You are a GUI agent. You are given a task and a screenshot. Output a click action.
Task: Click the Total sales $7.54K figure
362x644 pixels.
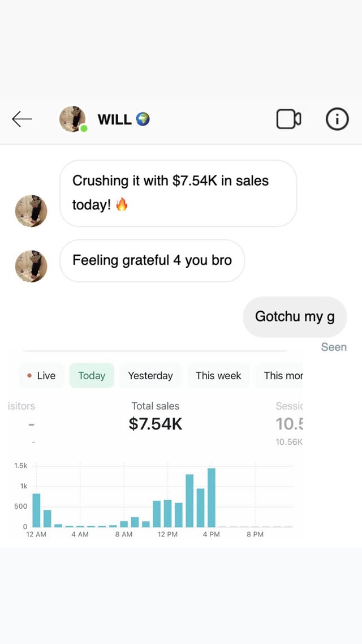(156, 424)
